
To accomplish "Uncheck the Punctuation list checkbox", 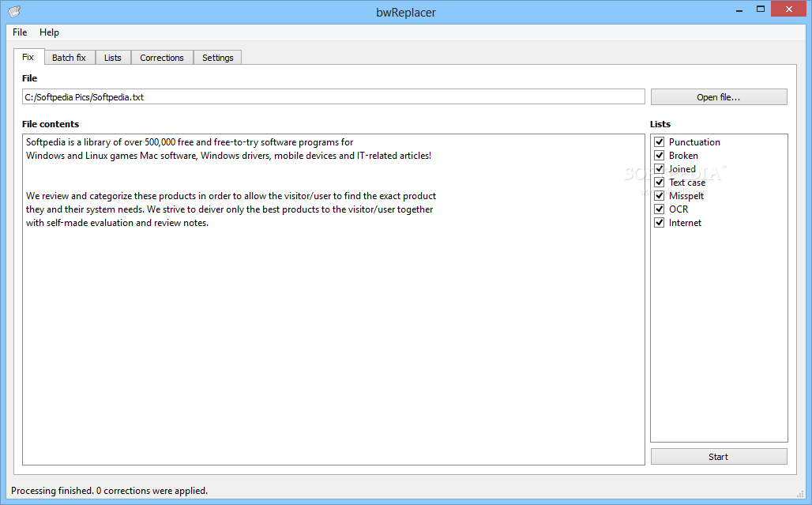I will pos(660,142).
